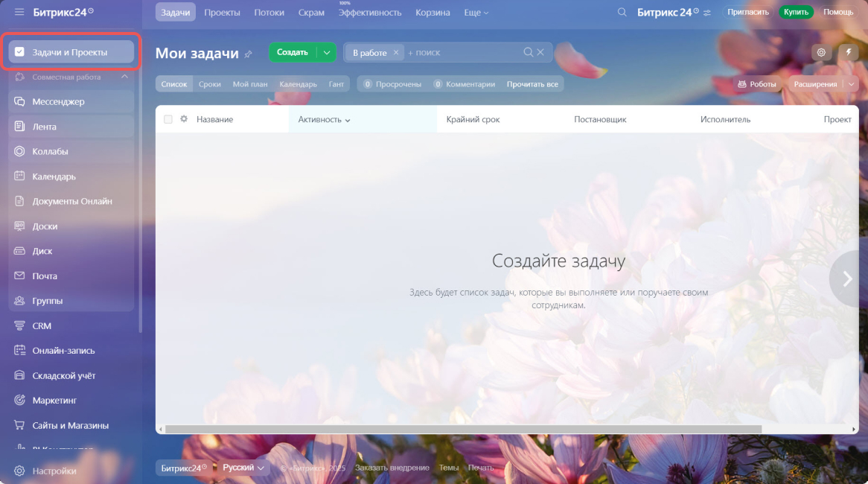Remove the В работе filter tag

click(396, 53)
